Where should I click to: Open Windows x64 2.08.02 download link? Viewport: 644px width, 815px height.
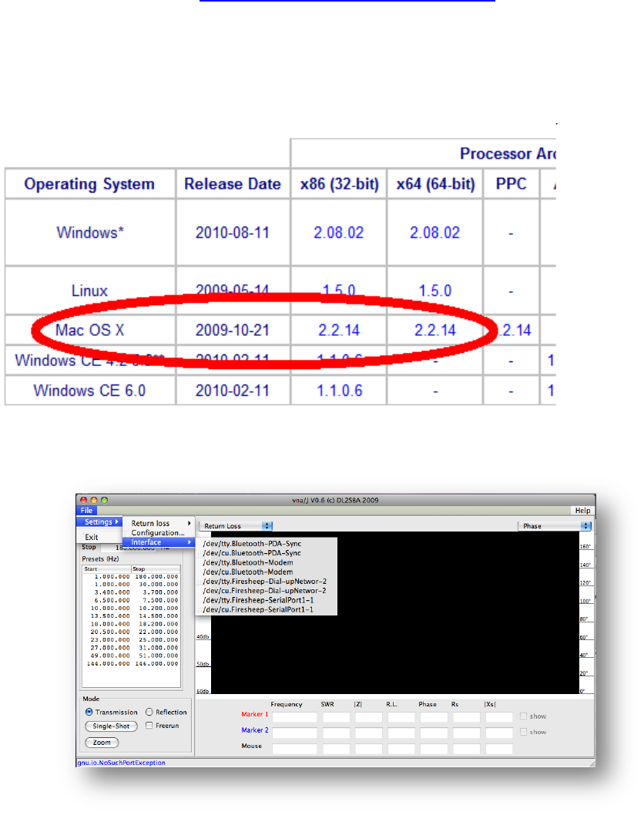pos(435,233)
